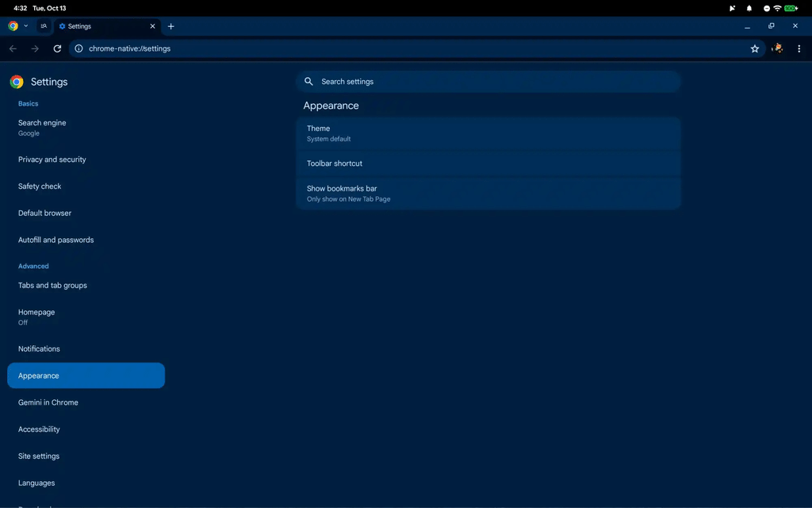Open Gemini in Chrome settings

pos(86,402)
